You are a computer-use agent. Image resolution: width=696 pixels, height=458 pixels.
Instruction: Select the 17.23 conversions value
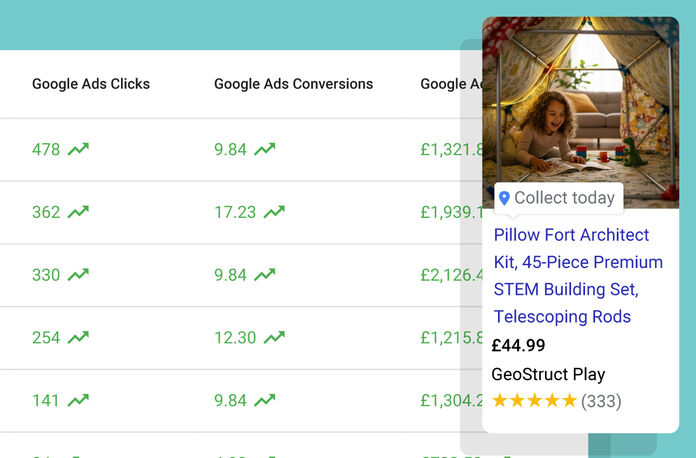(x=235, y=212)
